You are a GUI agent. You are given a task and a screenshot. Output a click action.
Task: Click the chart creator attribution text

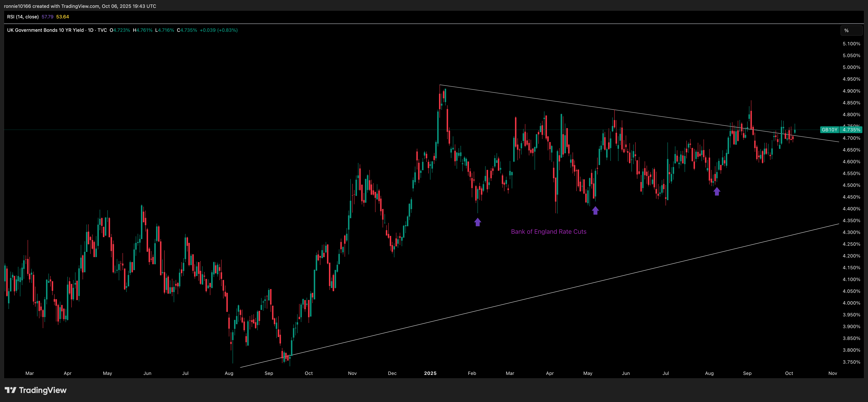80,6
